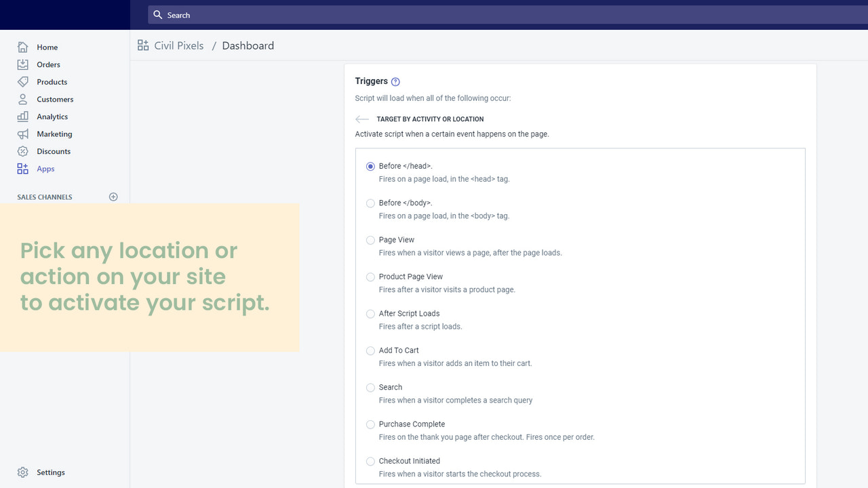The image size is (868, 488).
Task: Click 'Fires once per order' description text
Action: (559, 437)
